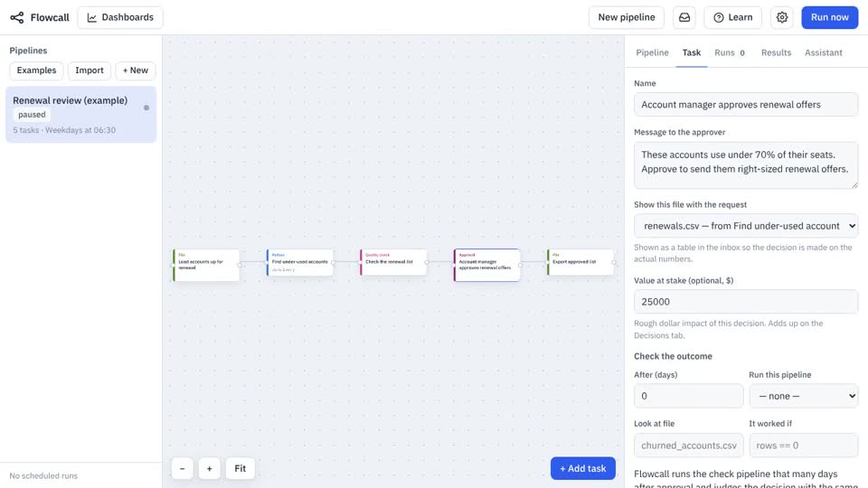Select the 'Check the renewal list' node

click(393, 262)
